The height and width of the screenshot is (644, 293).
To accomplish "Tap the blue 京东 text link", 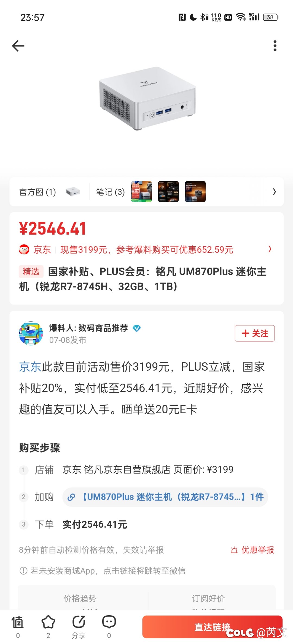I will (x=30, y=367).
